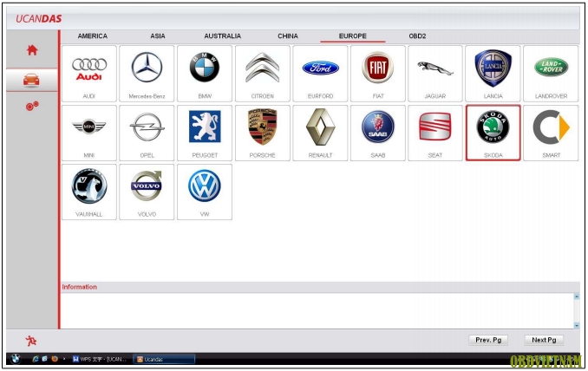Select the highlighted Skoda tile

pos(493,133)
